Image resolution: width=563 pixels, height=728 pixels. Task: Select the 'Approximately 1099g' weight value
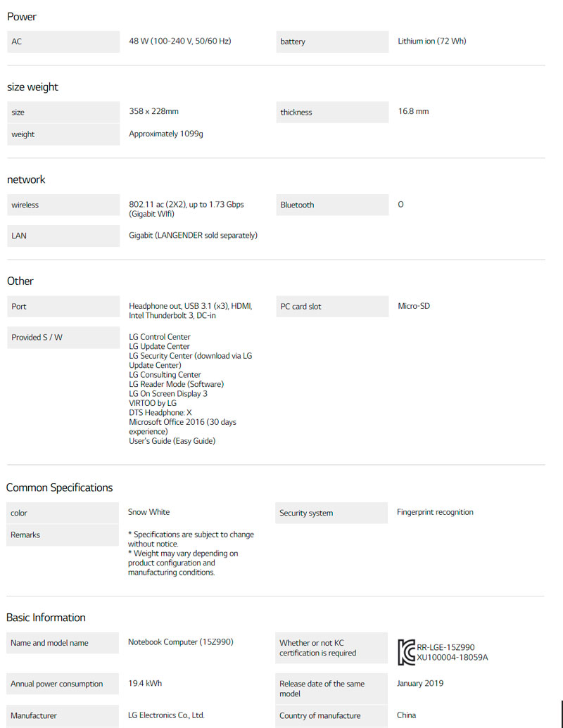166,134
